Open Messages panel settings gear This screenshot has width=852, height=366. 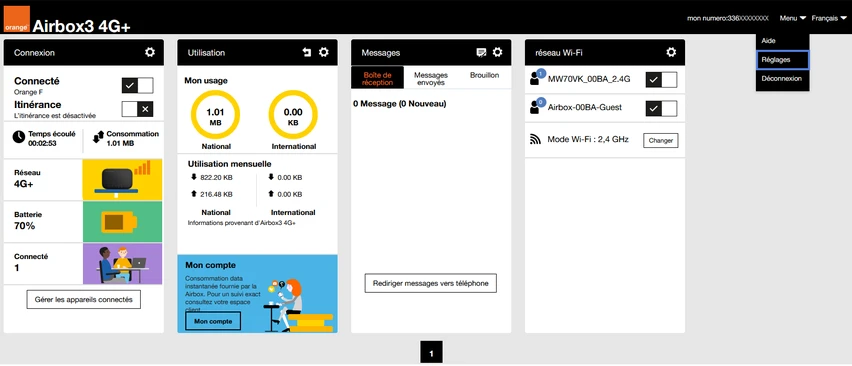click(x=498, y=52)
